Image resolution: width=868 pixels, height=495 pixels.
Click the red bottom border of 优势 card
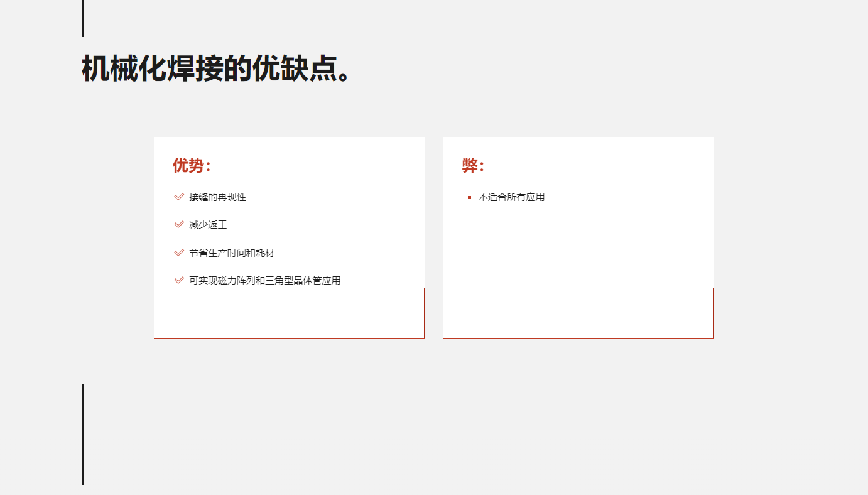click(x=289, y=338)
